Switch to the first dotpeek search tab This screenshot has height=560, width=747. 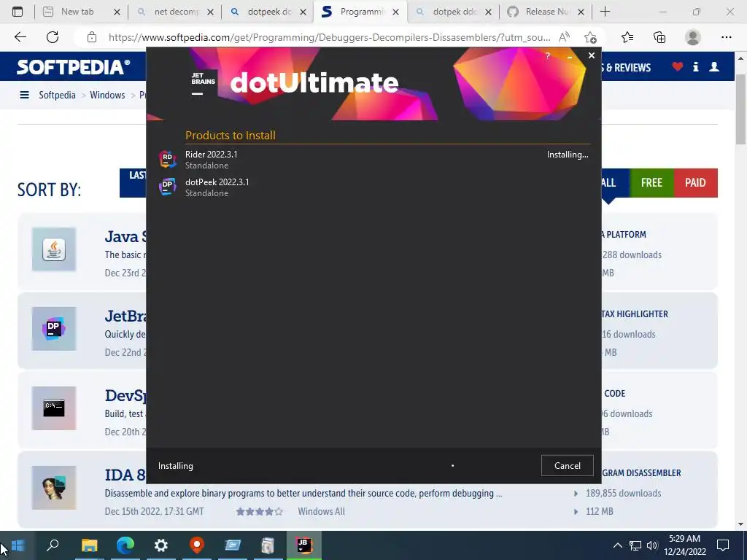click(268, 12)
